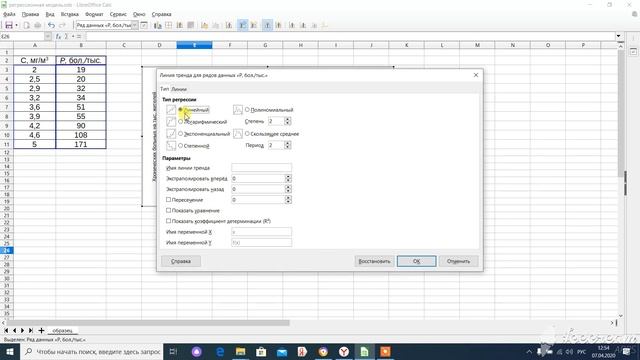640x360 pixels.
Task: Click the Function Wizard fx icon
Action: pyautogui.click(x=58, y=36)
